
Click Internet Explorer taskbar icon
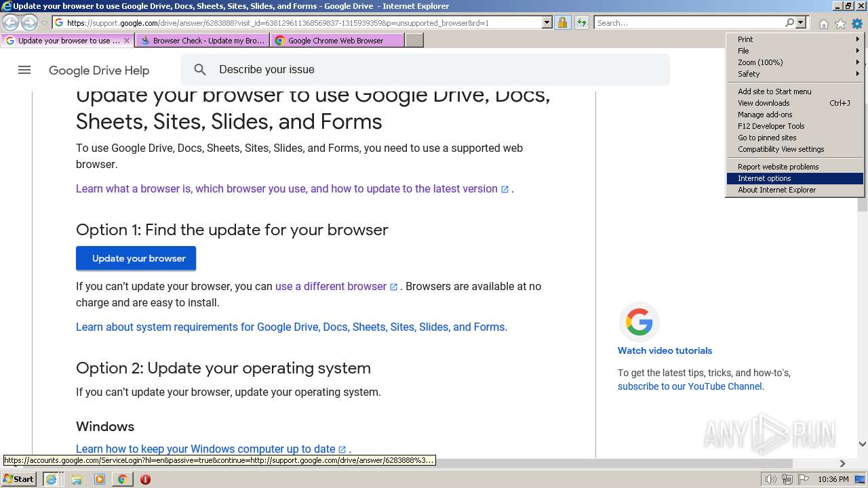(51, 479)
